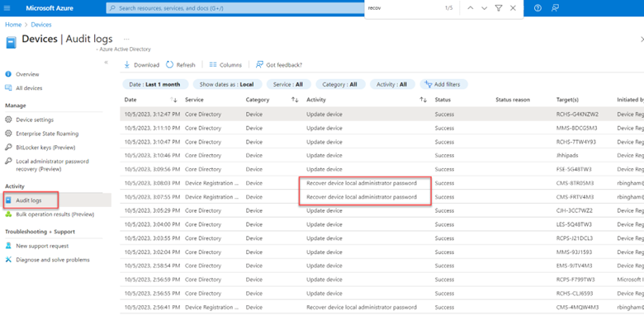Click target RCHS-G4KNZW2

click(577, 115)
